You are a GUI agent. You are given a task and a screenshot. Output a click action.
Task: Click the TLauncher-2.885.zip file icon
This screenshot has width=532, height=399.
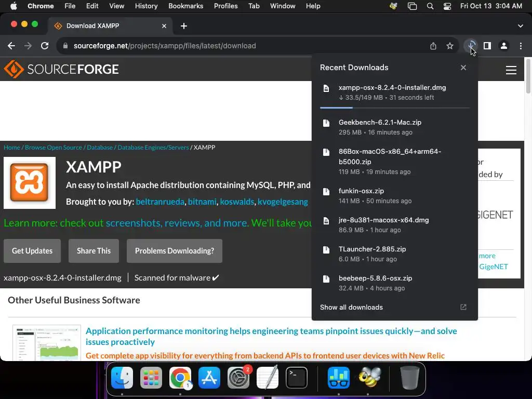(326, 250)
